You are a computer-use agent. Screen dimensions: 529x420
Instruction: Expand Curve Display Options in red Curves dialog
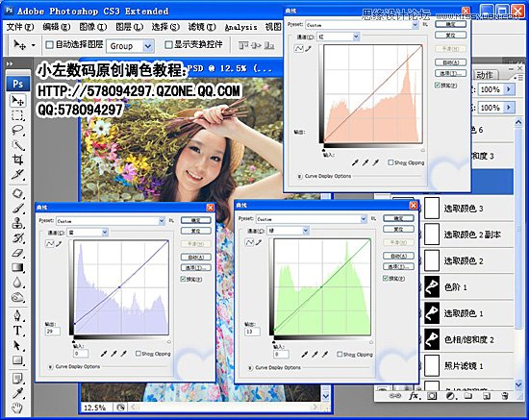[x=300, y=176]
